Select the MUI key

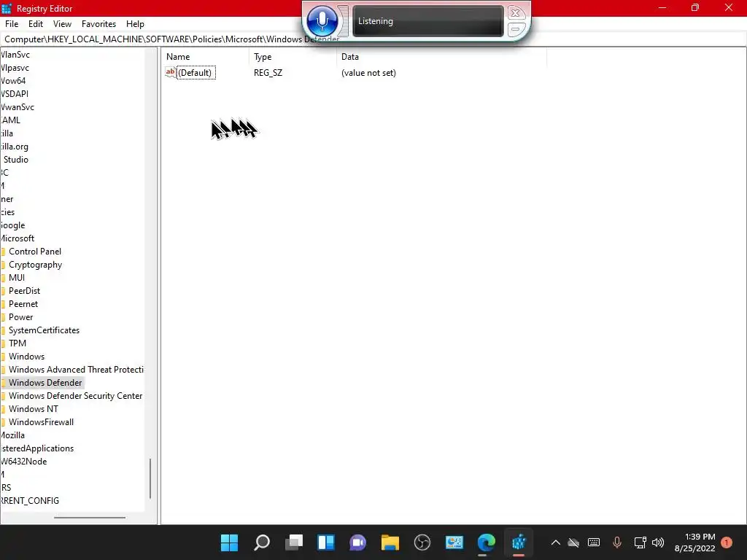(17, 278)
